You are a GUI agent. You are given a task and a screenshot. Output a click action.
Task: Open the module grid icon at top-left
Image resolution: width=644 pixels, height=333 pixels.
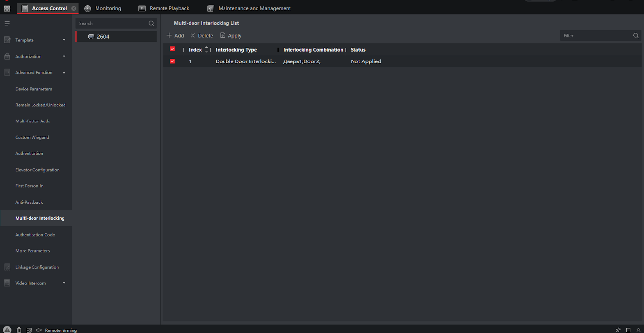click(x=7, y=8)
